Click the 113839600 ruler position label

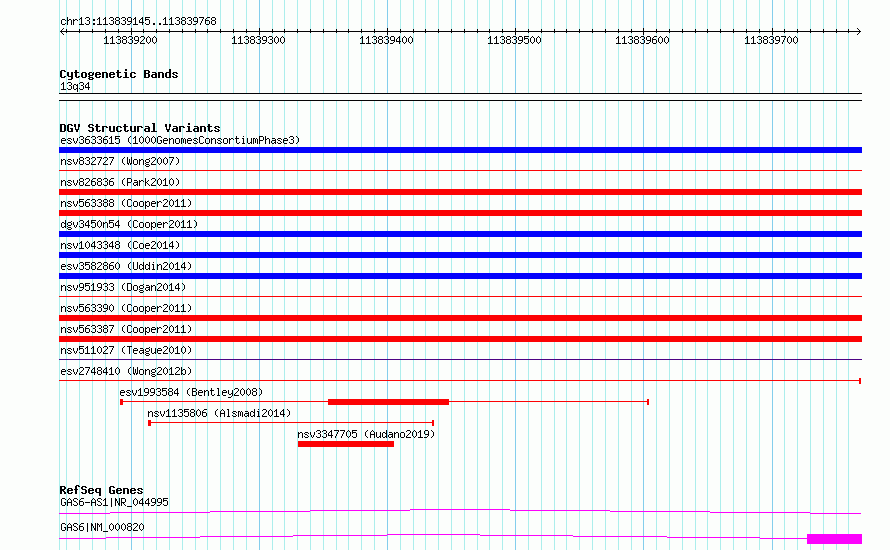click(x=643, y=40)
